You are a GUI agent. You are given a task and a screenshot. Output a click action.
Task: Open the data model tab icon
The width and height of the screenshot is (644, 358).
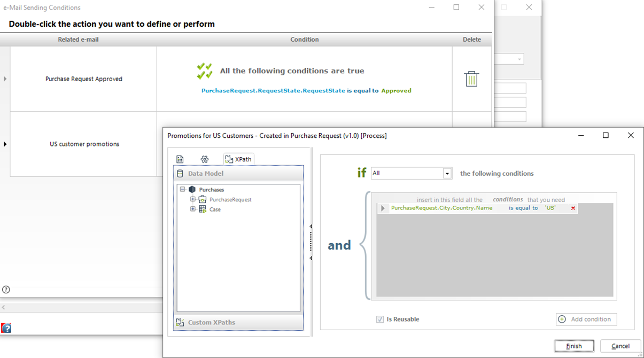click(180, 159)
